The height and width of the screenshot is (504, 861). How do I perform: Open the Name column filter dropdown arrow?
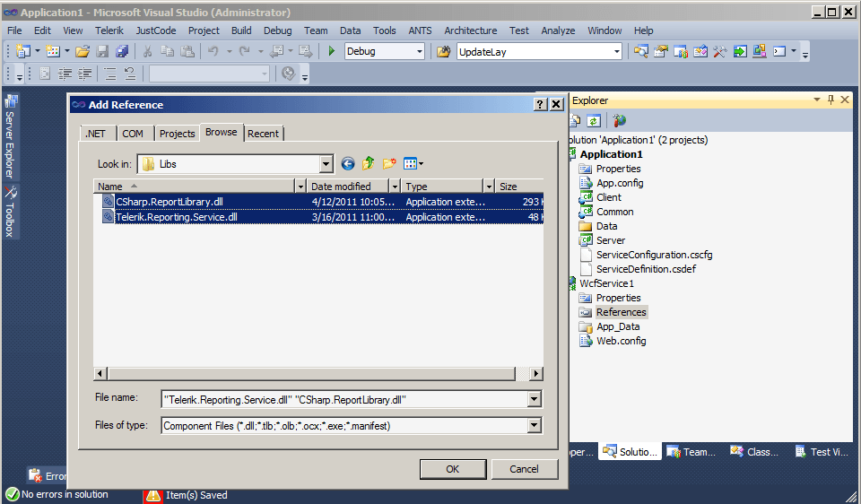pyautogui.click(x=300, y=187)
